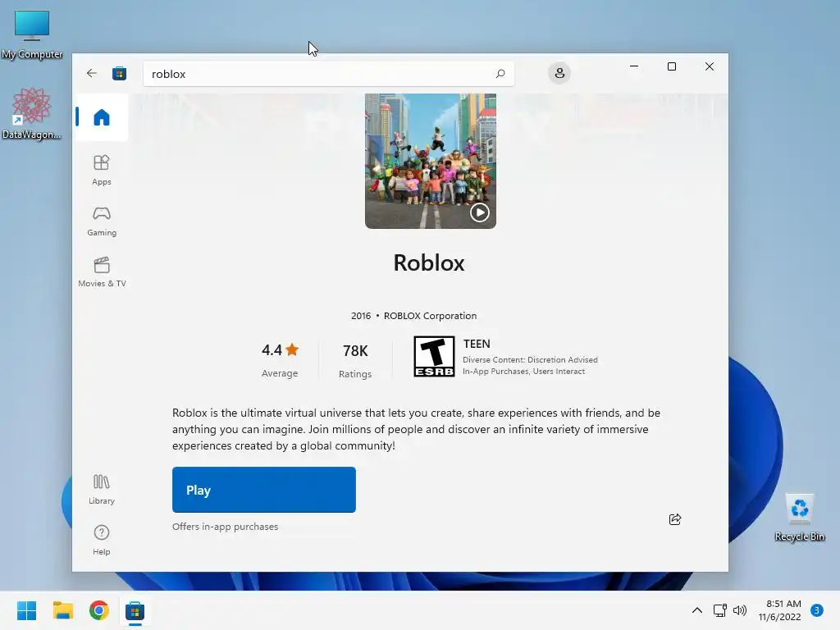The image size is (840, 630).
Task: Show hidden system tray icons
Action: (697, 610)
